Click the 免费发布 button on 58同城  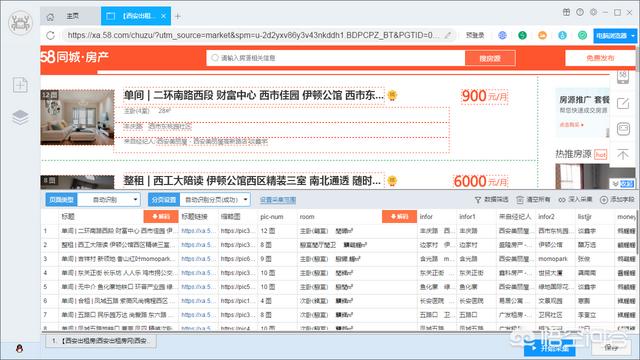click(x=600, y=58)
